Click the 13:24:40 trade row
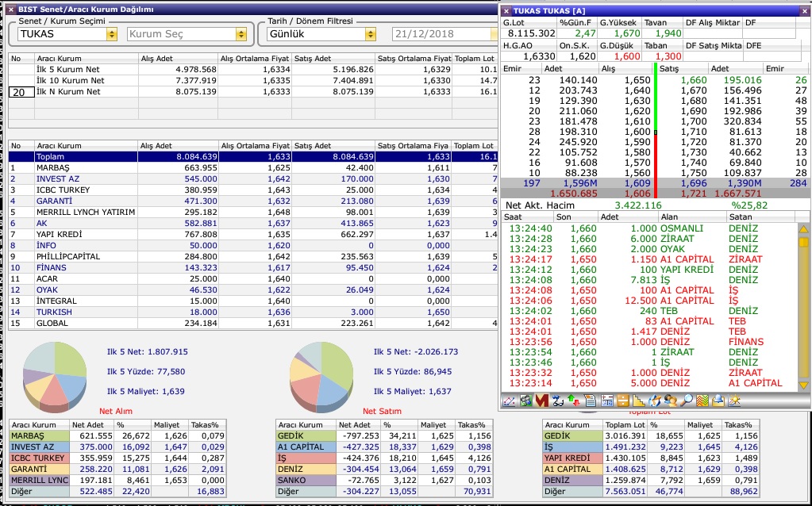812x506 pixels. pos(650,228)
